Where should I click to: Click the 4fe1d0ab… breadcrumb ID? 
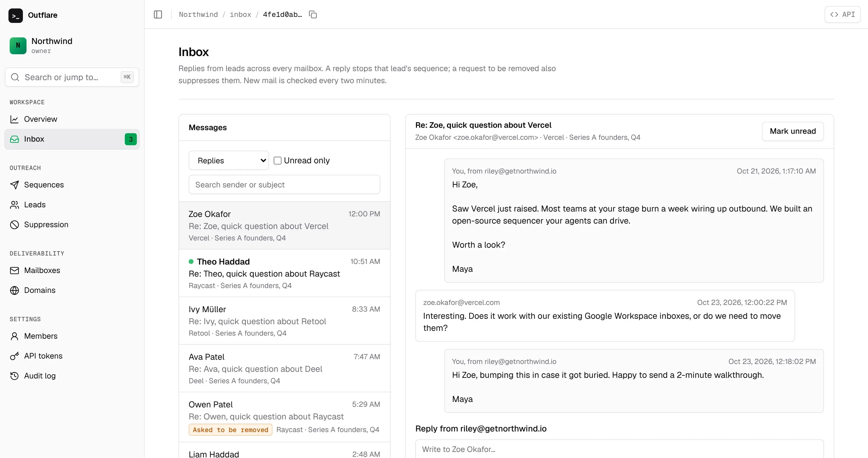282,14
